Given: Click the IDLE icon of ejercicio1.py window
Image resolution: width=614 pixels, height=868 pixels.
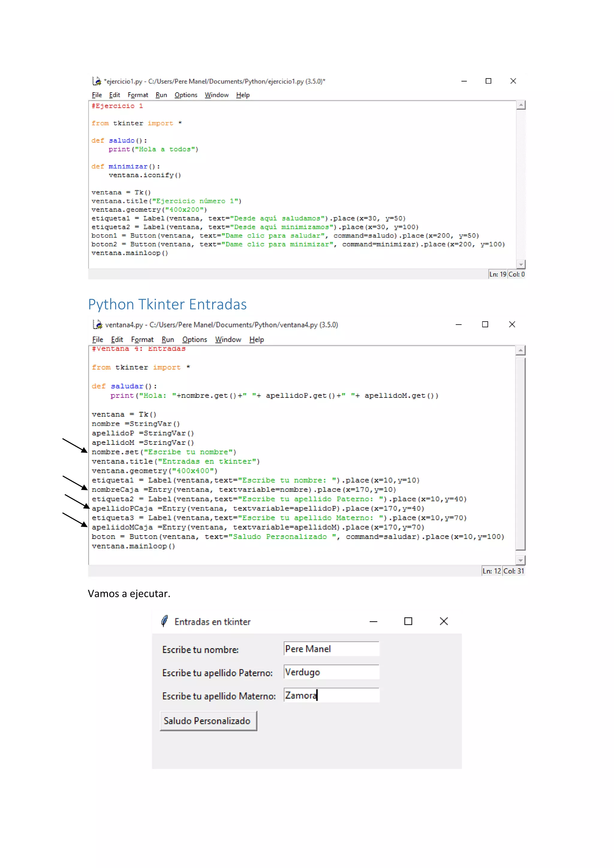Looking at the screenshot, I should click(97, 81).
